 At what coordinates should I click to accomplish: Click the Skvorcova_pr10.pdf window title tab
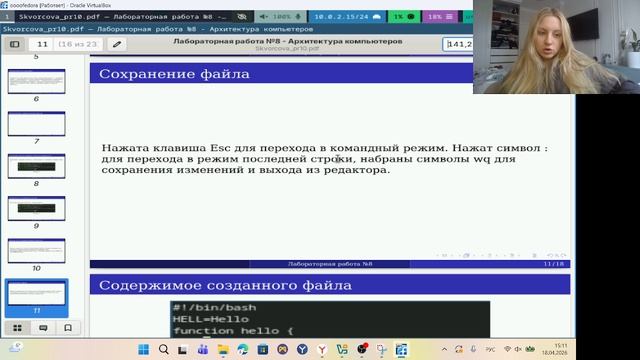[122, 17]
